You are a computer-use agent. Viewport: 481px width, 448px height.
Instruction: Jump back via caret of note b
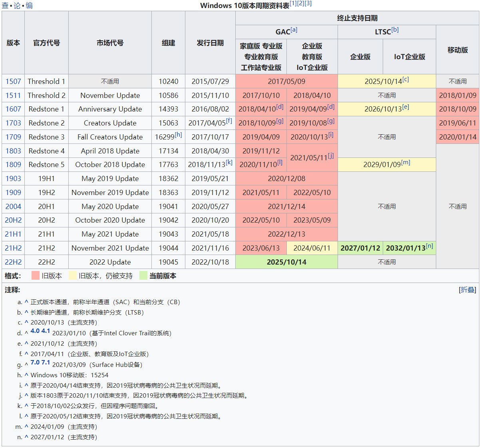coord(26,313)
